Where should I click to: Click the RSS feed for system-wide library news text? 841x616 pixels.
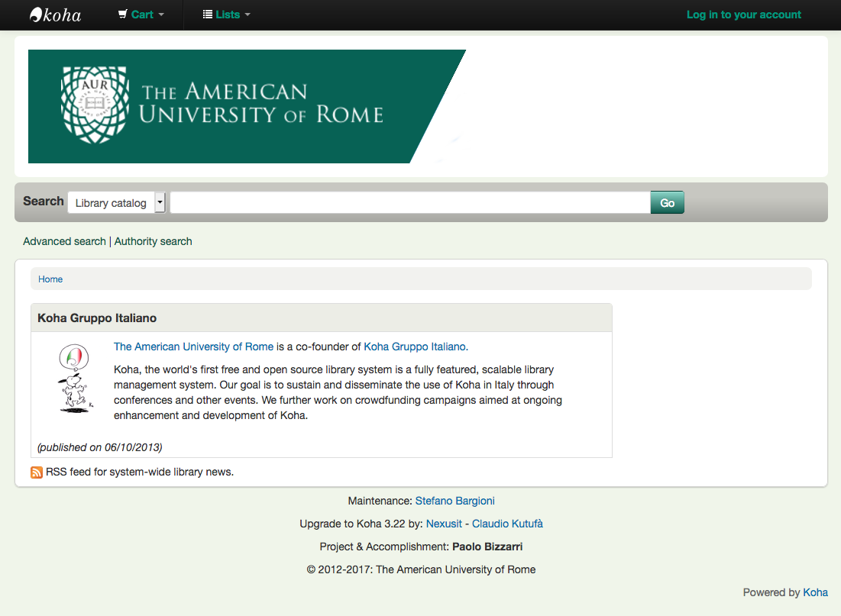point(140,472)
